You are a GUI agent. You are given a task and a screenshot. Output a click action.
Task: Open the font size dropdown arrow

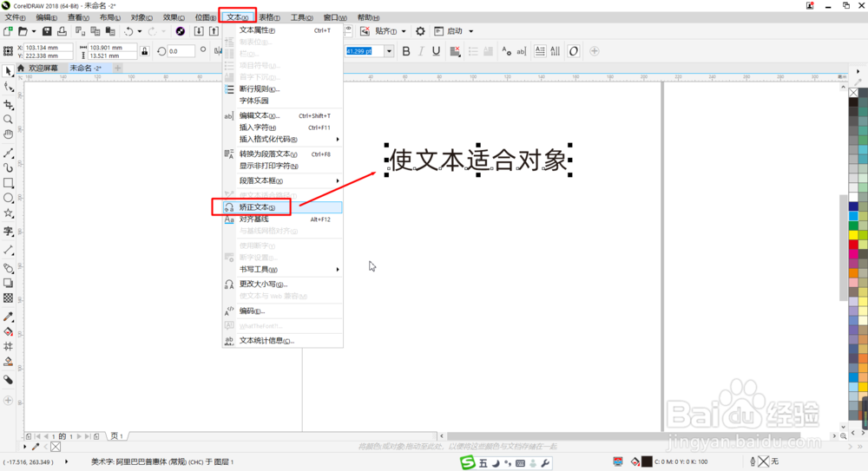coord(389,51)
